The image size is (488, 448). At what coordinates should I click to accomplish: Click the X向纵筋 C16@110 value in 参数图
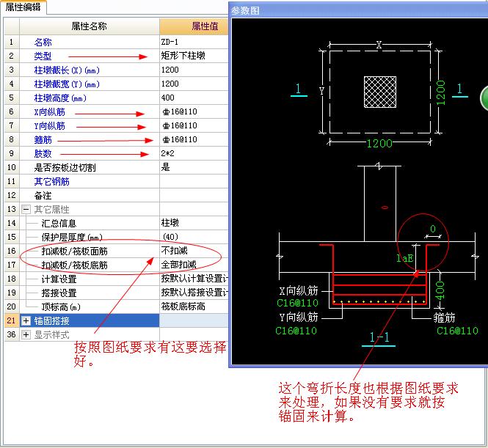(297, 303)
